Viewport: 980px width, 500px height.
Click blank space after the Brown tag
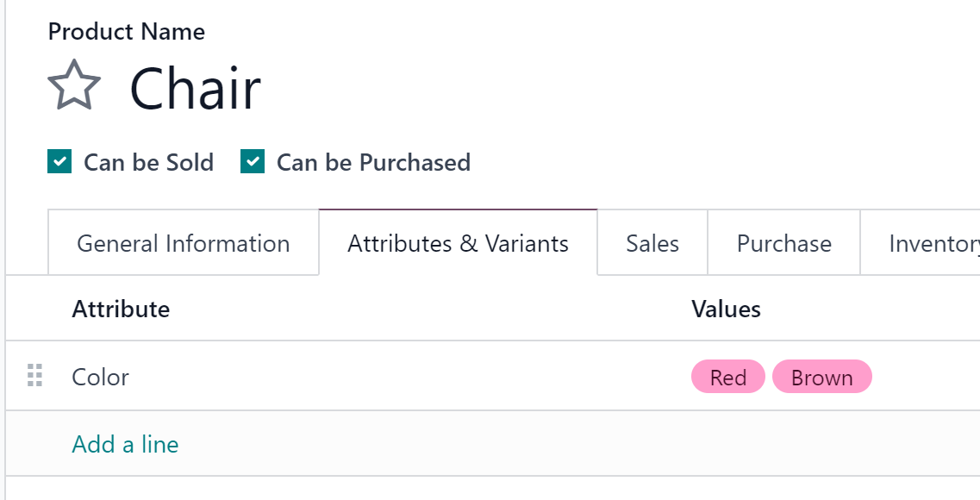(925, 376)
